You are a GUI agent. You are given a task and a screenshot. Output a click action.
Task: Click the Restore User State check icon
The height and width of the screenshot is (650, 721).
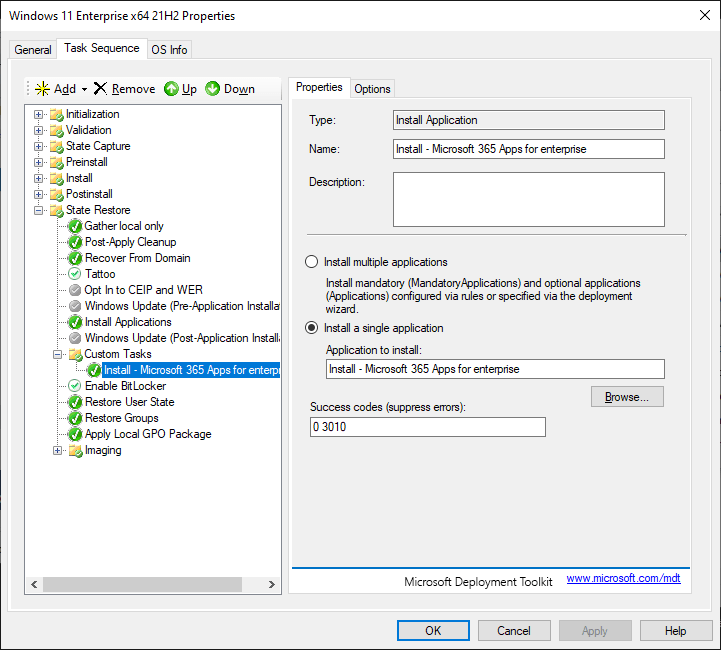(75, 402)
